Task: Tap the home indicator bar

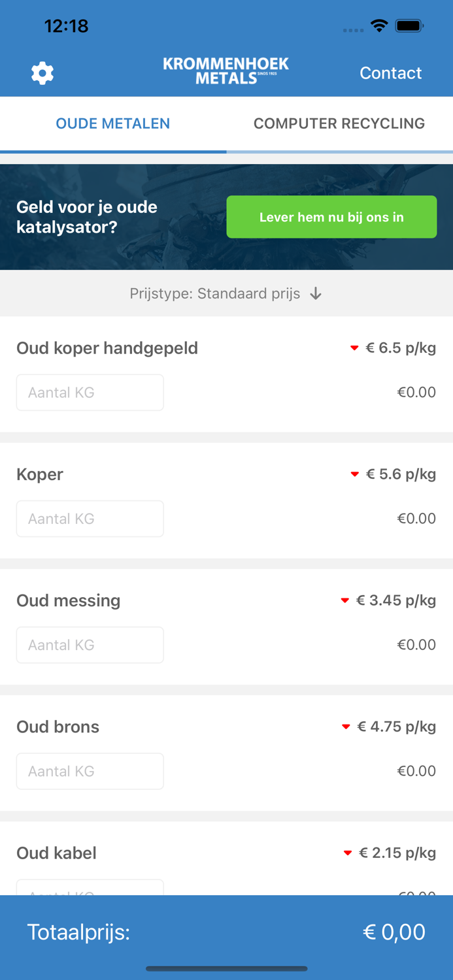Action: [226, 969]
